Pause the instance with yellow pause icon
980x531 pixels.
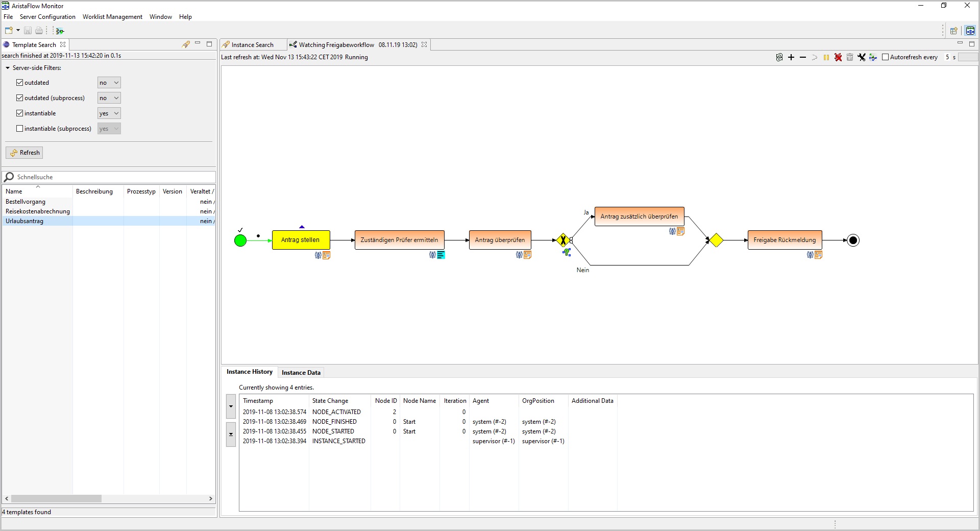[x=826, y=57]
